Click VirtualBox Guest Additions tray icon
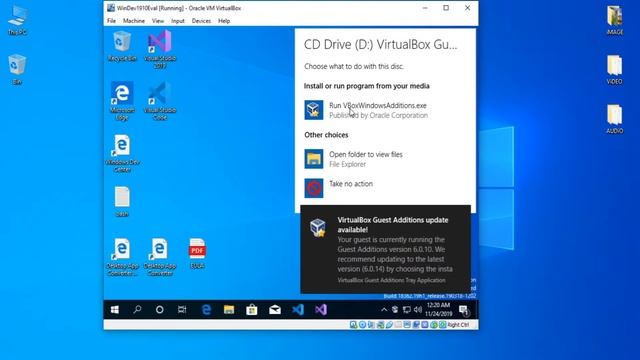The height and width of the screenshot is (360, 640). (x=395, y=310)
